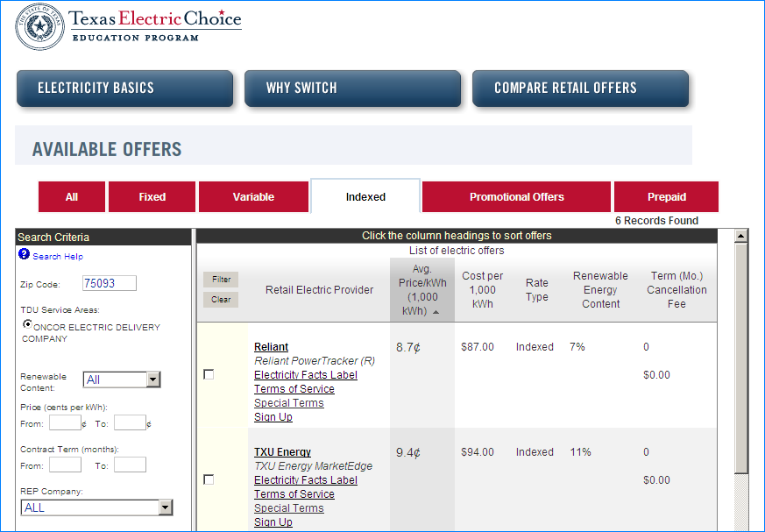Open the Reliant provider link
Viewport: 765px width, 532px height.
(272, 347)
